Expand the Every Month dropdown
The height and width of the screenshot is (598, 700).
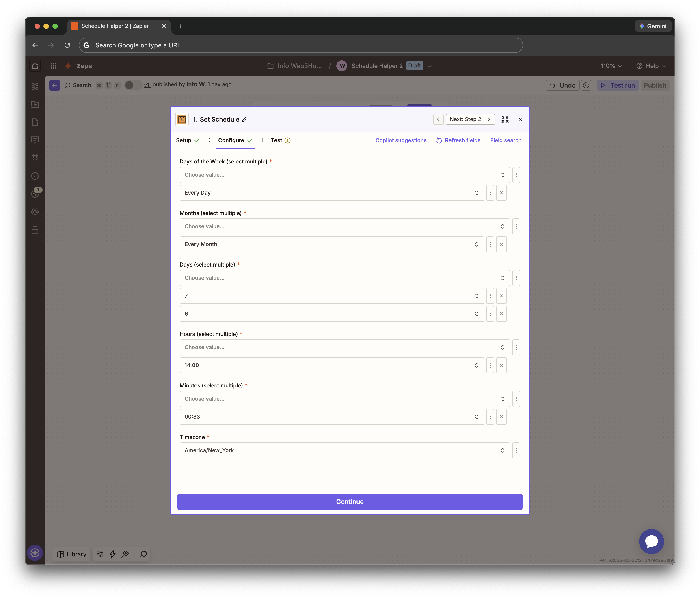pos(332,245)
